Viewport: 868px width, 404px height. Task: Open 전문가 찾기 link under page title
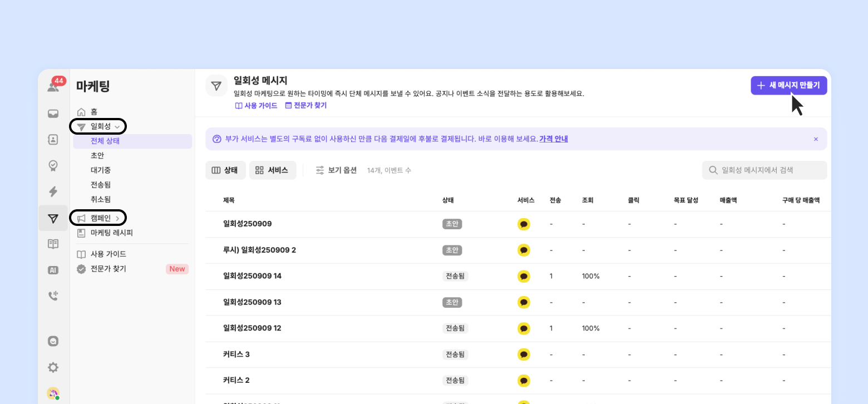point(305,105)
